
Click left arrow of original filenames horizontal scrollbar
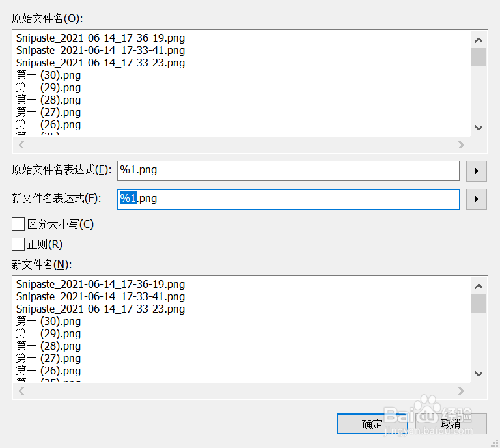click(x=21, y=145)
